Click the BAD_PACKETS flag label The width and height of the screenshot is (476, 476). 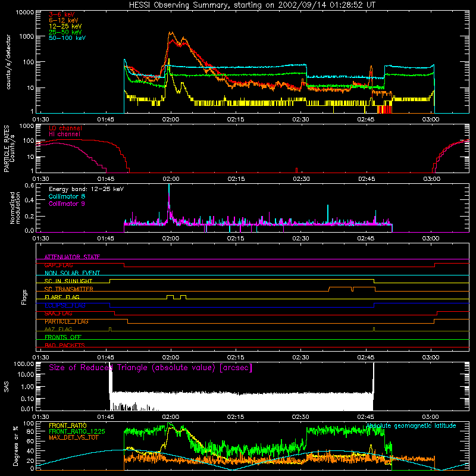(65, 345)
